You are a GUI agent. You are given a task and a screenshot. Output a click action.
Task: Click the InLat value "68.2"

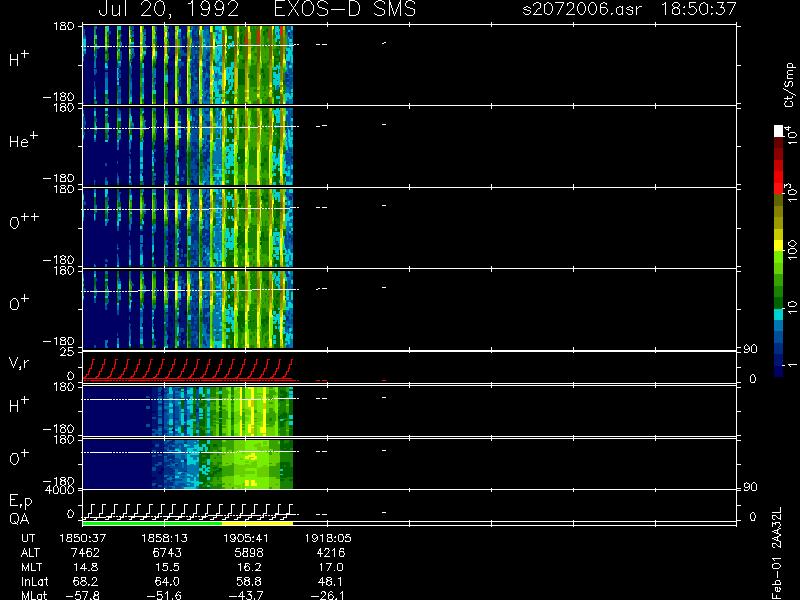pyautogui.click(x=85, y=581)
